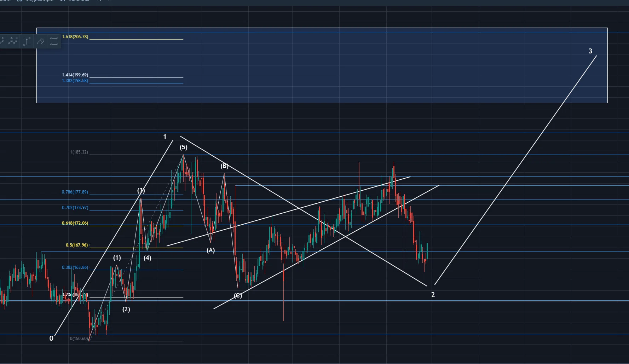
Task: Click the (C) correction wave label
Action: click(238, 295)
